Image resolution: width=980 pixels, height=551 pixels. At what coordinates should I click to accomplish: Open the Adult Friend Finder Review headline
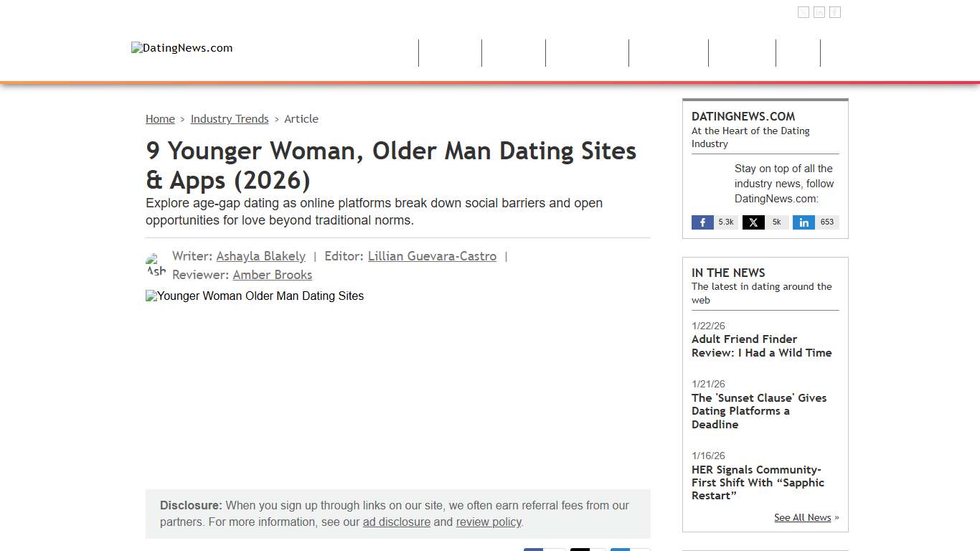coord(762,346)
